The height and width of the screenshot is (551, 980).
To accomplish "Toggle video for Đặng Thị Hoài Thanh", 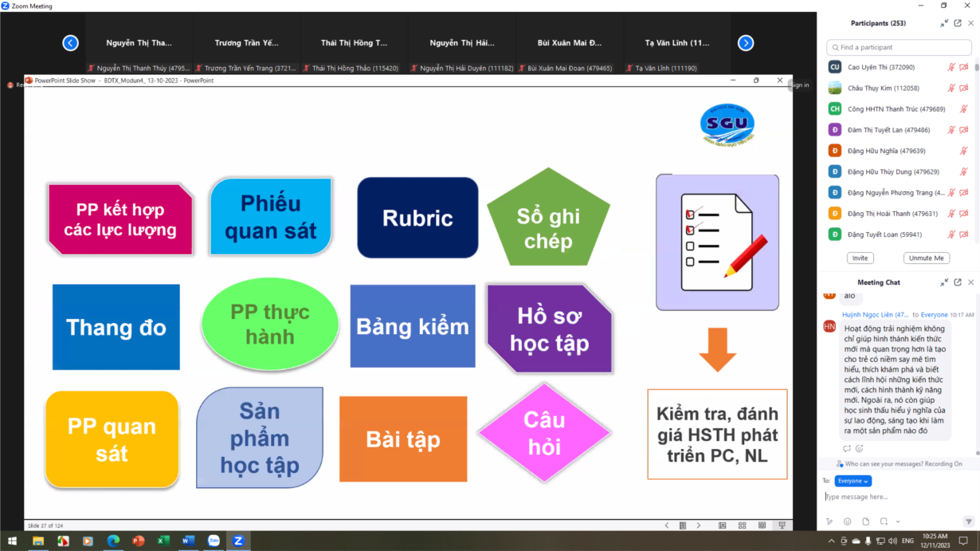I will [x=964, y=214].
